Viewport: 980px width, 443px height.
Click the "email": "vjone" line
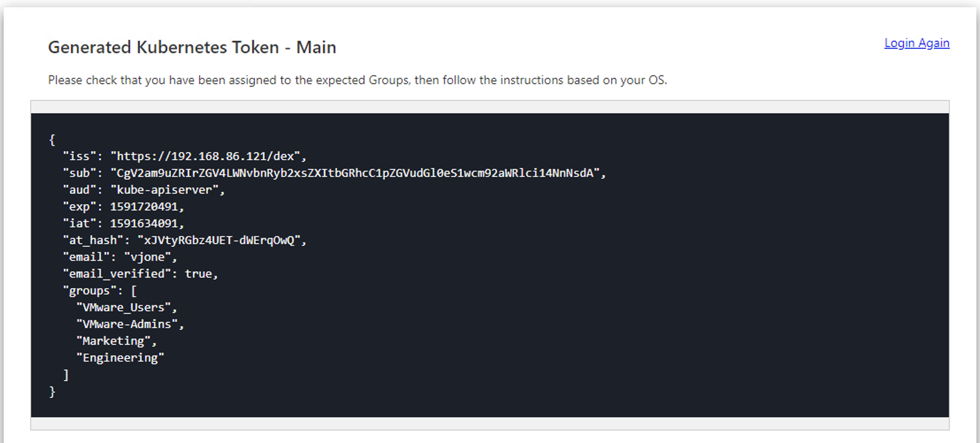tap(120, 257)
